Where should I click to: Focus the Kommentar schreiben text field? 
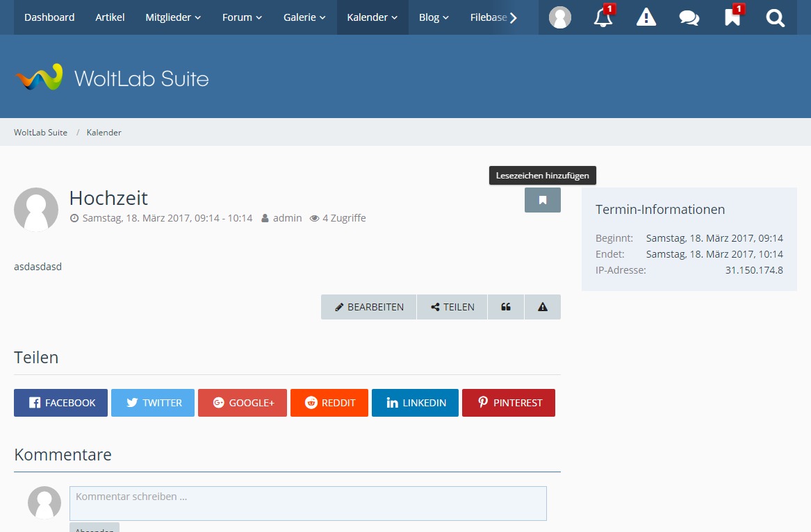pos(308,504)
